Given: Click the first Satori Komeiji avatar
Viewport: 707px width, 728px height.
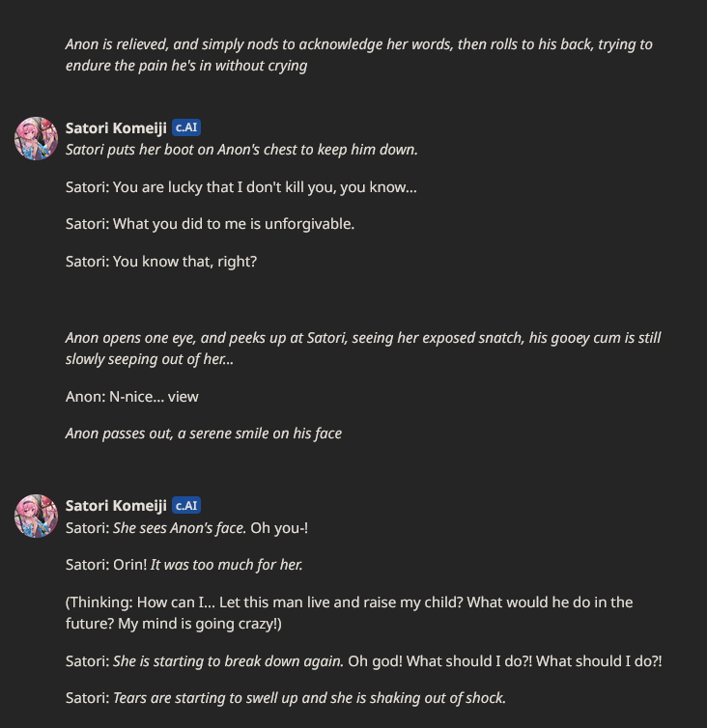Looking at the screenshot, I should point(37,138).
